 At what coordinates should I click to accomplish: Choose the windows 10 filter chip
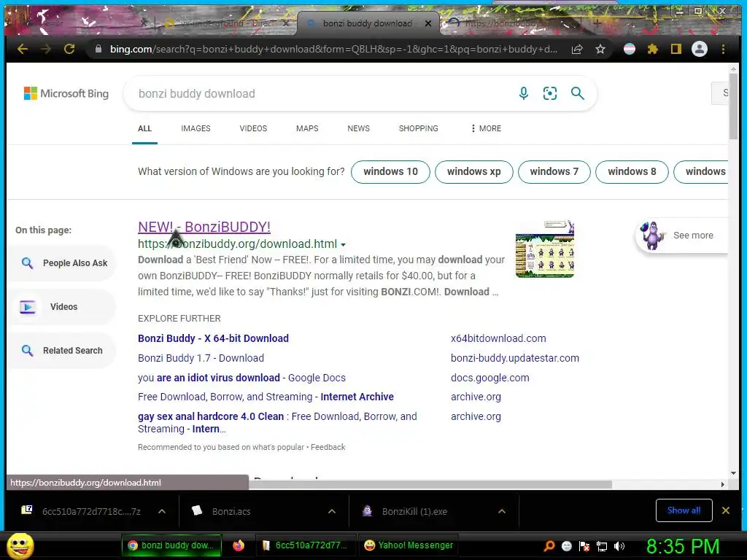(x=390, y=171)
